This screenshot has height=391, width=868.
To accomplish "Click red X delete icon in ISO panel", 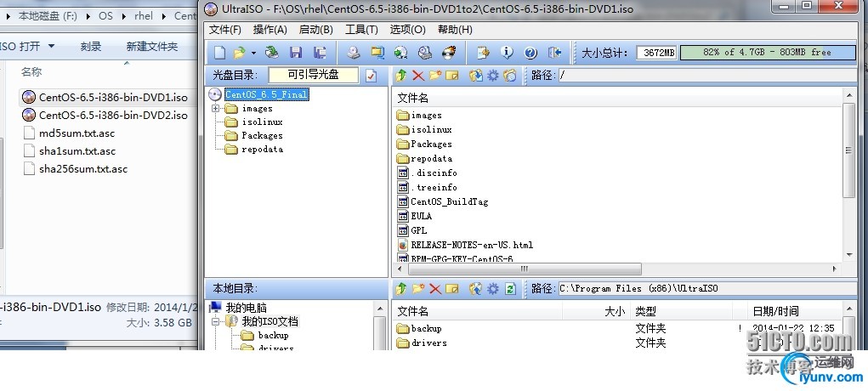I will point(418,76).
